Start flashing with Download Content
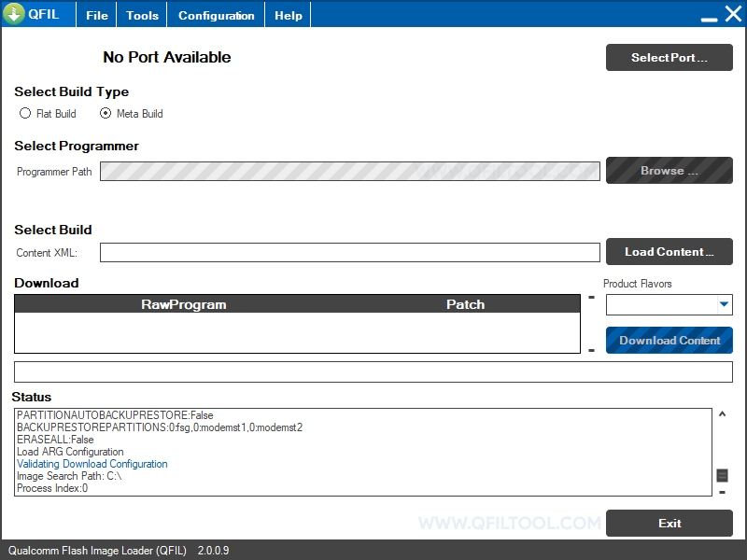This screenshot has height=560, width=747. [x=669, y=340]
